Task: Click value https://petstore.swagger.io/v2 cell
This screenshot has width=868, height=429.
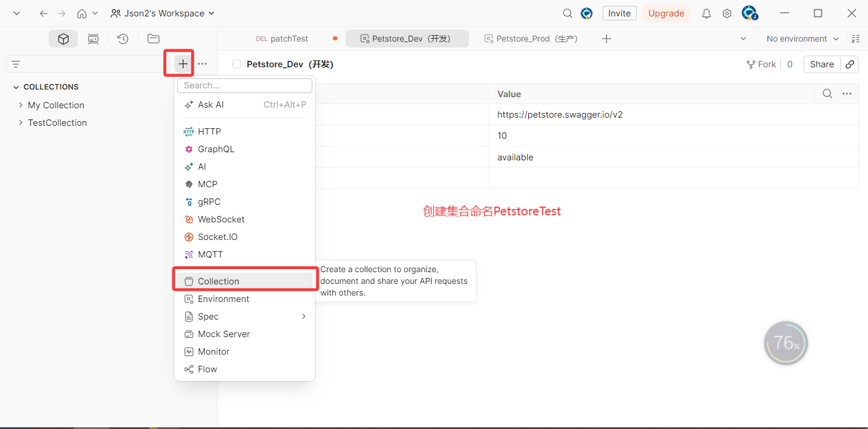Action: 673,115
